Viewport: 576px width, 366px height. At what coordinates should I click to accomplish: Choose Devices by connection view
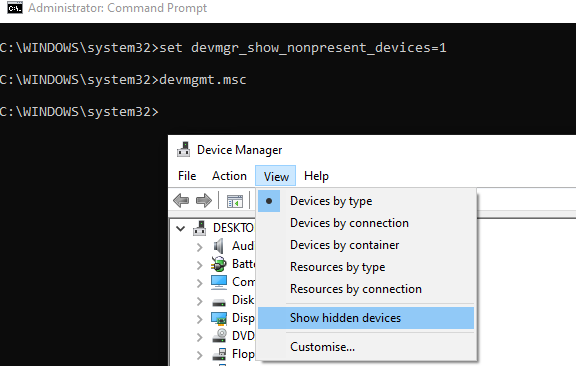click(366, 223)
